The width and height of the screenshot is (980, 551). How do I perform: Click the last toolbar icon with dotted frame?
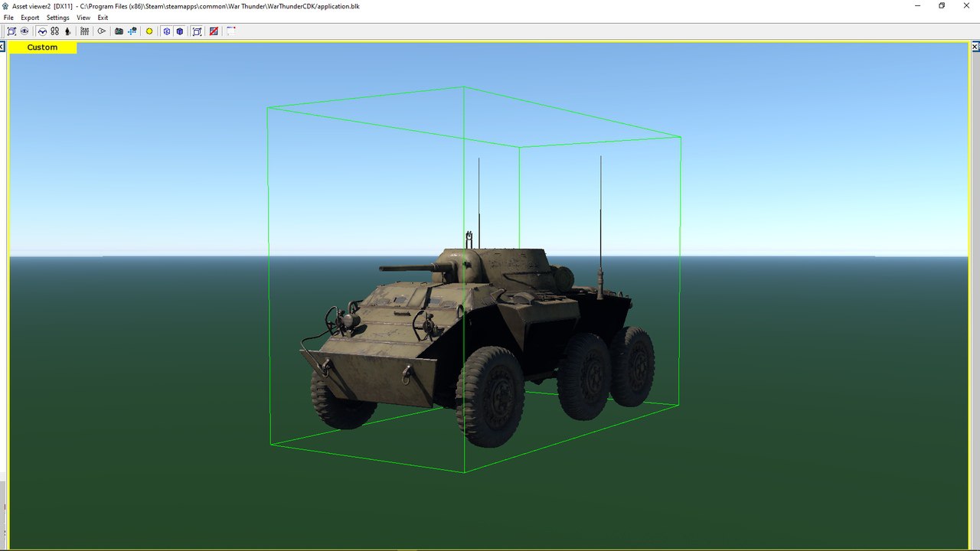pos(230,31)
